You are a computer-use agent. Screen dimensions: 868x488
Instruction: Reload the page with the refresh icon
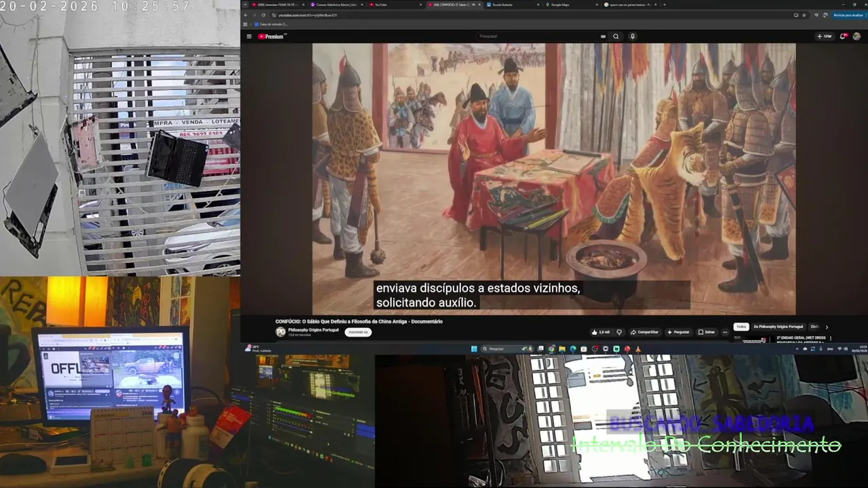click(263, 15)
